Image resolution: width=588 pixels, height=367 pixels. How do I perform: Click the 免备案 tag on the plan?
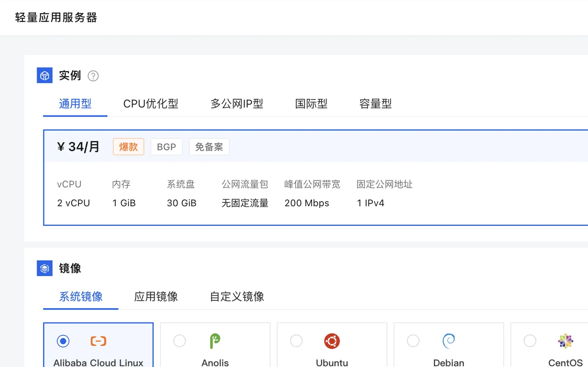click(x=209, y=147)
